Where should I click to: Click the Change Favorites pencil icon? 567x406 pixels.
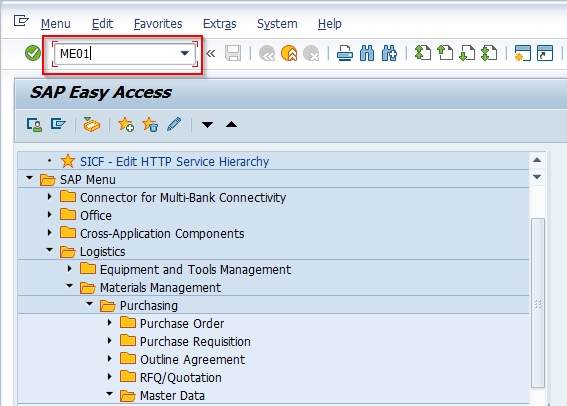click(x=174, y=124)
